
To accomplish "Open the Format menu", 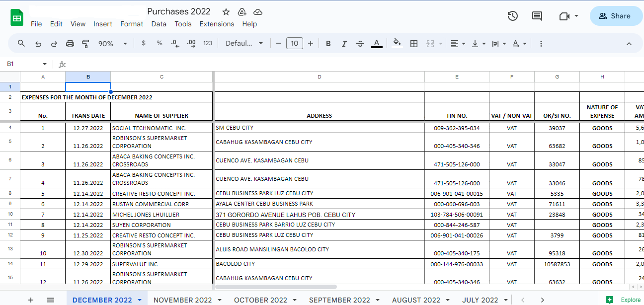I will click(x=132, y=24).
